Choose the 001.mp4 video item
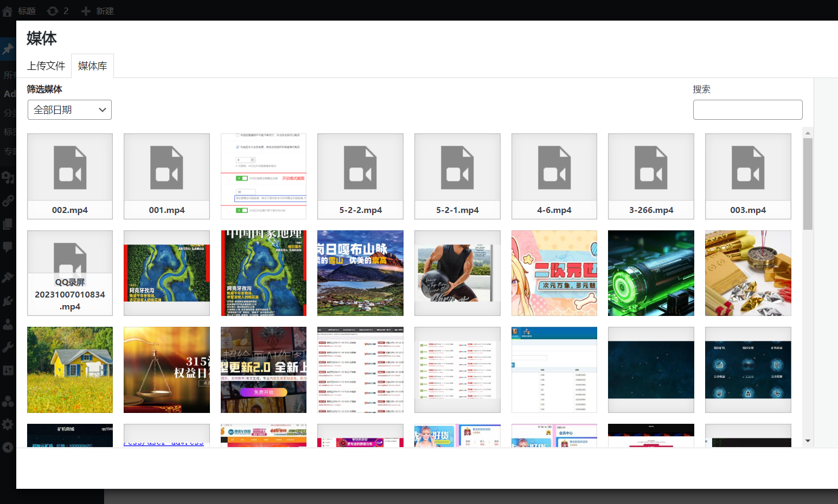This screenshot has width=838, height=504. [167, 176]
